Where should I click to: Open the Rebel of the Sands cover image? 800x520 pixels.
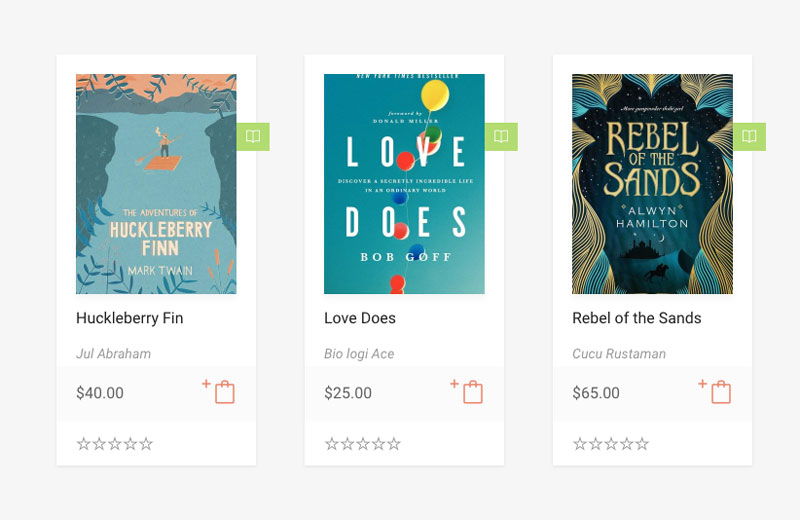pyautogui.click(x=652, y=184)
